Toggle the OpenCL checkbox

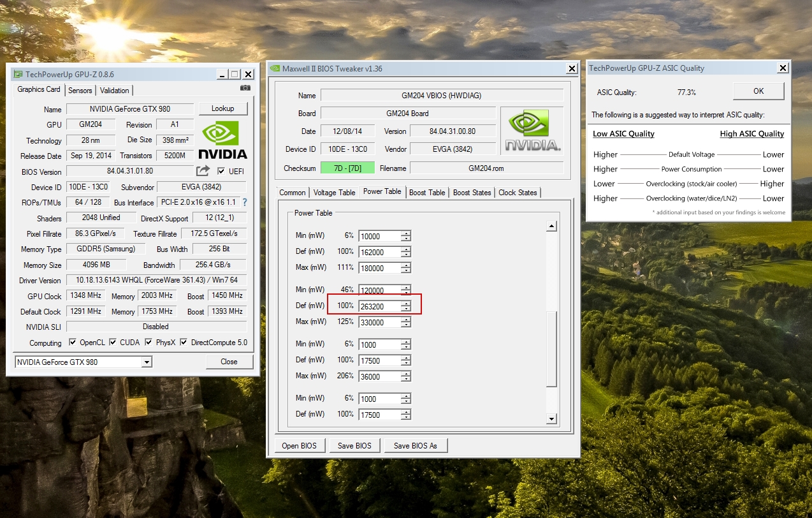[73, 343]
